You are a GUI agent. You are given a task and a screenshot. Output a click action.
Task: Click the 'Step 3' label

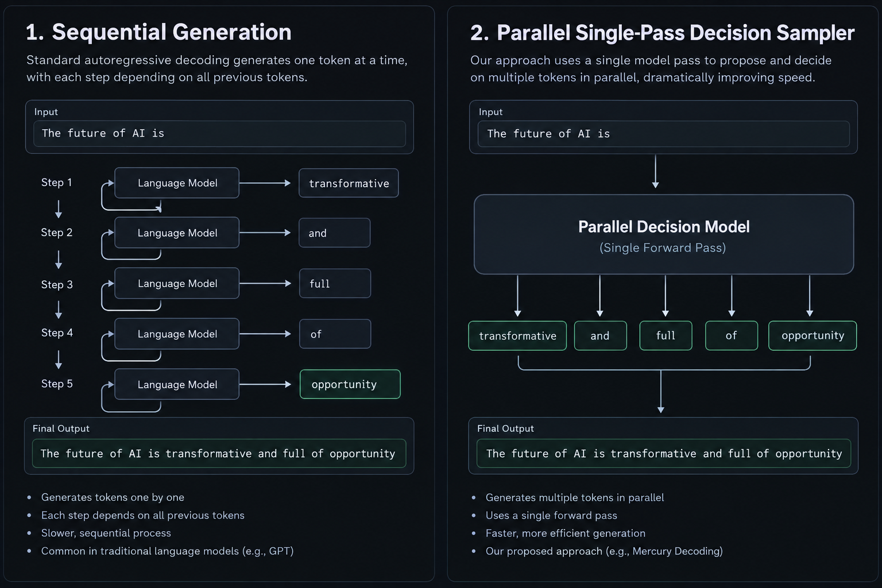coord(57,285)
